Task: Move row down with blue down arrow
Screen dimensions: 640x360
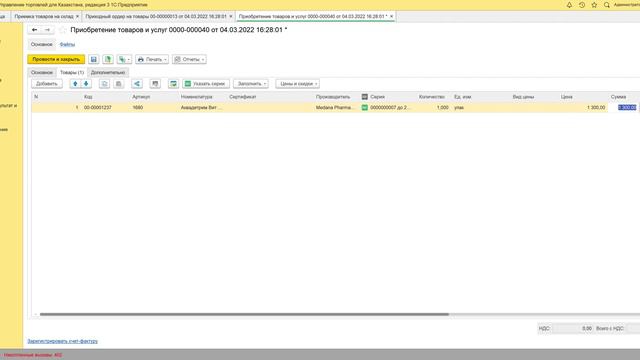Action: (86, 84)
